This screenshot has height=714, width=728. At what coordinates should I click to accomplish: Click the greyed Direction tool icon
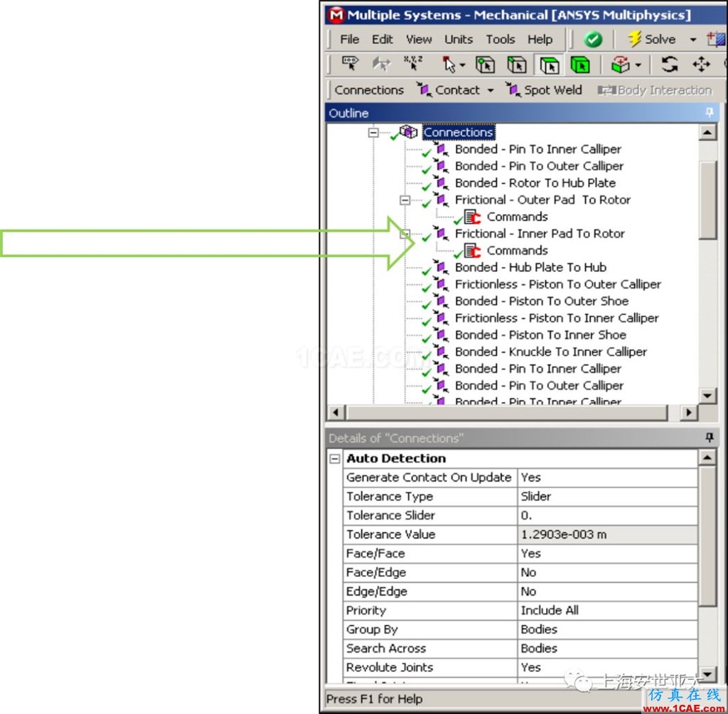382,64
